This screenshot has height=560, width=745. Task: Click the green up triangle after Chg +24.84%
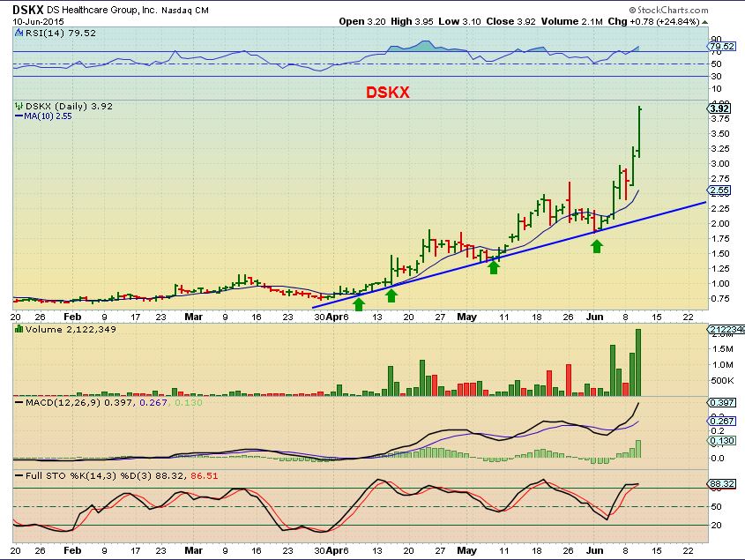[x=704, y=22]
